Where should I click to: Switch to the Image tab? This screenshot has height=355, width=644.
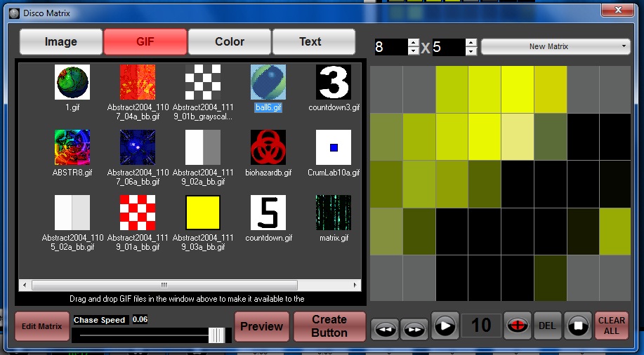coord(61,42)
